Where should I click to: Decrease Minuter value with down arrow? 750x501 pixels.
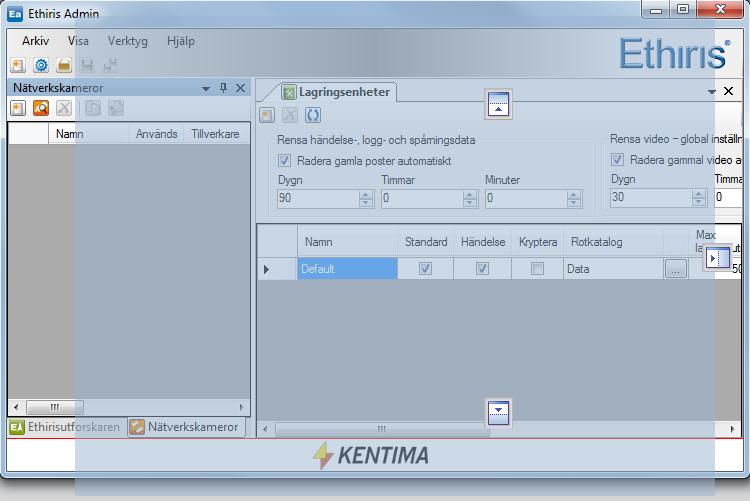574,202
